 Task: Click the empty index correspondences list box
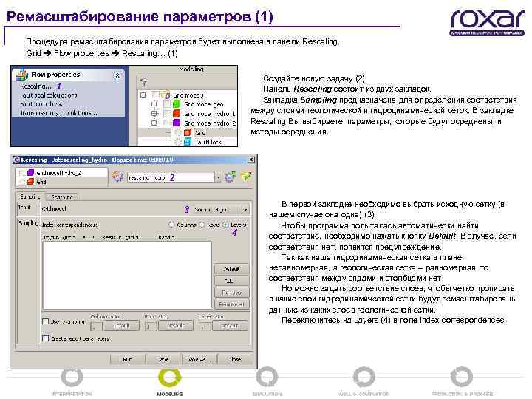[127, 275]
